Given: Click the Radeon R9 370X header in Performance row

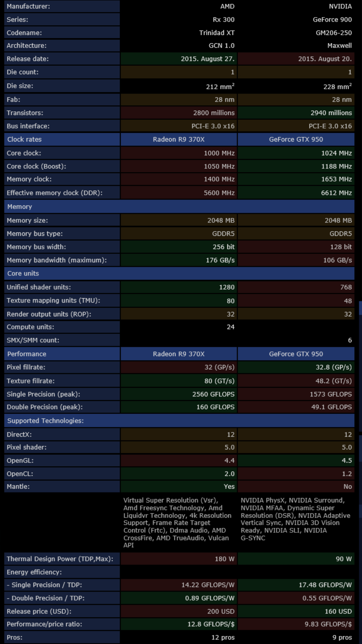Looking at the screenshot, I should (x=179, y=354).
